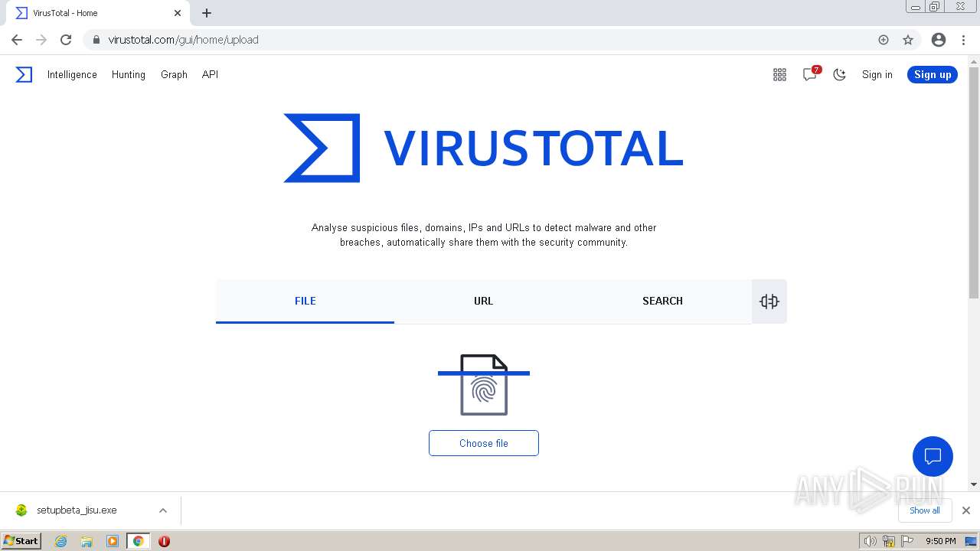This screenshot has width=980, height=551.
Task: Click Show all downloads button
Action: click(925, 510)
